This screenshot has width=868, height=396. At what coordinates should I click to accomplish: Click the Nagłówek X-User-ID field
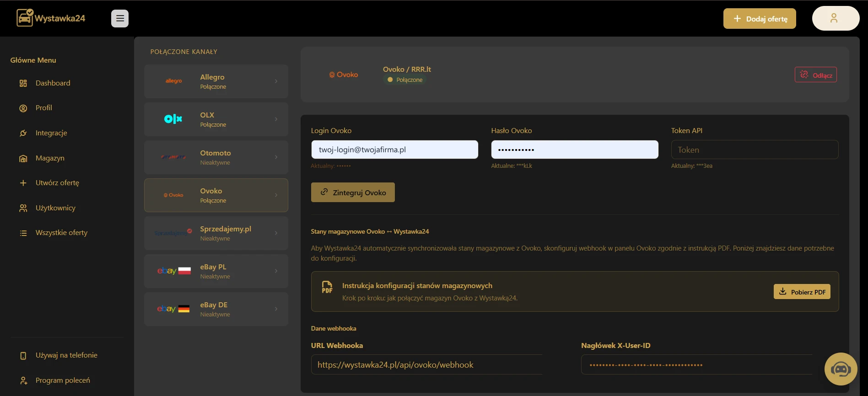(696, 365)
